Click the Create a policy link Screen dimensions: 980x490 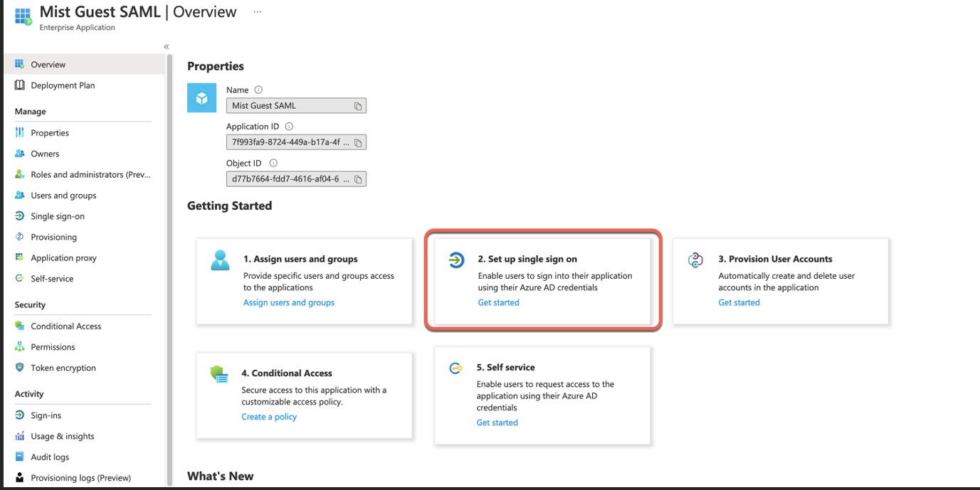[x=269, y=417]
